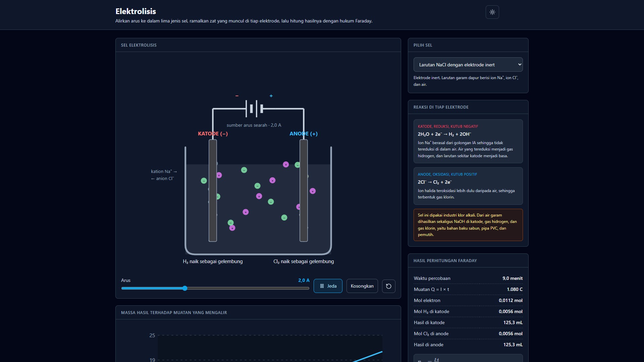Click 'MASSA HASIL TERHADAP MUATAN YANG MENGALIR' header

click(174, 313)
